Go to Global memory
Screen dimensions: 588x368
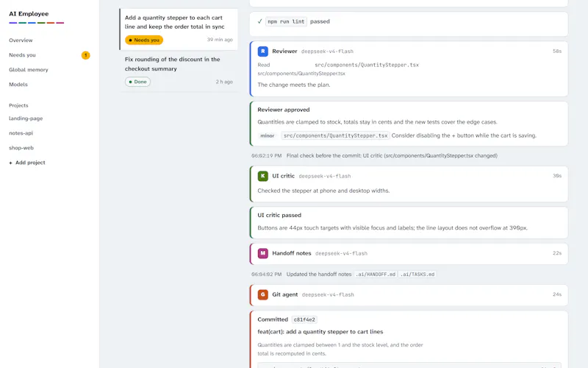point(29,69)
